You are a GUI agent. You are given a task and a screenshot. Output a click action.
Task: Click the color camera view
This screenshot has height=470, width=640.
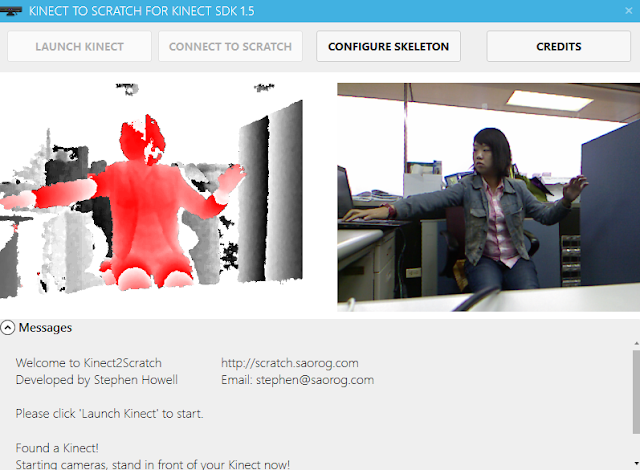[x=489, y=197]
